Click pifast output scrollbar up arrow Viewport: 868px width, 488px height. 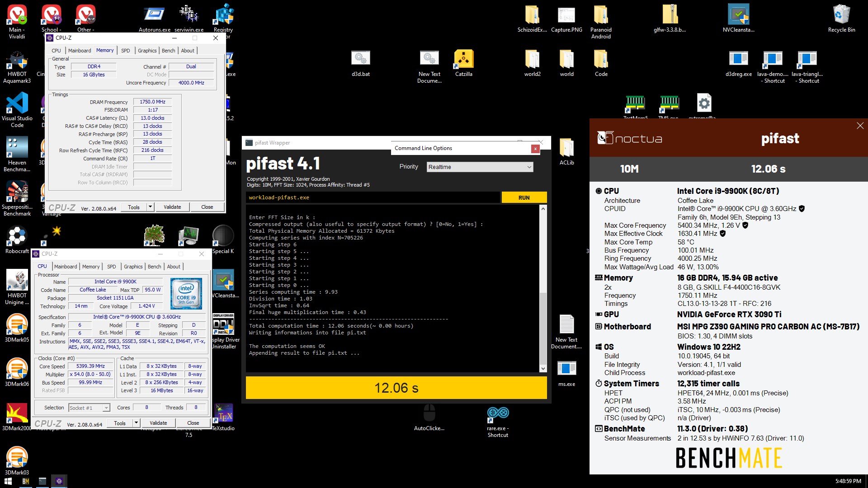point(543,209)
